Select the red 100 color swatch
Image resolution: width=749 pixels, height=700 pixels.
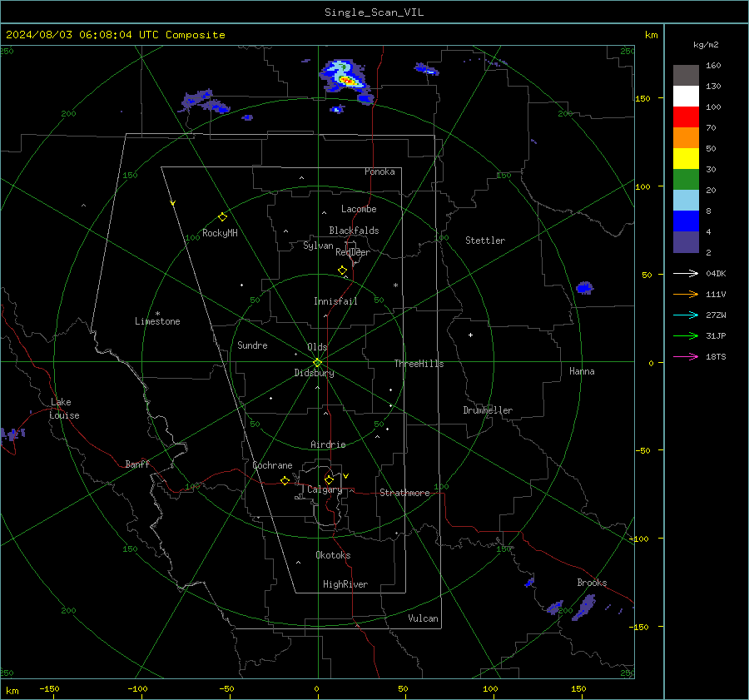pos(686,117)
